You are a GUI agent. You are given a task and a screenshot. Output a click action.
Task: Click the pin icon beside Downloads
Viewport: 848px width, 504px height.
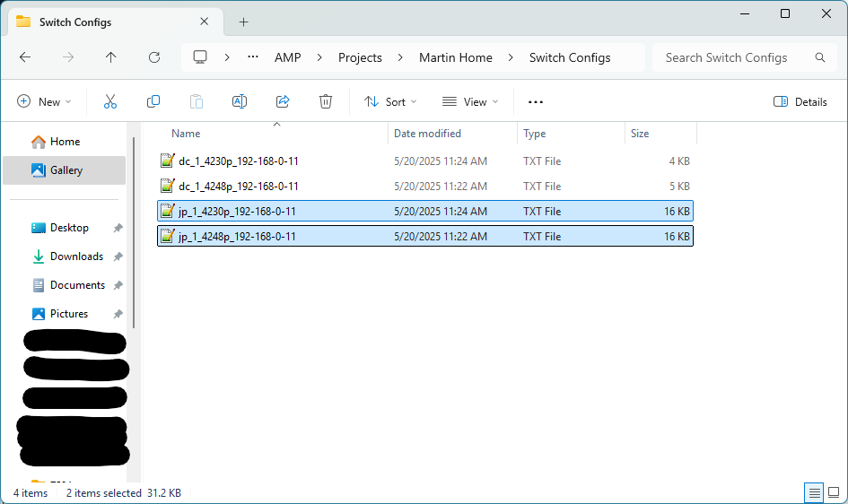(118, 256)
